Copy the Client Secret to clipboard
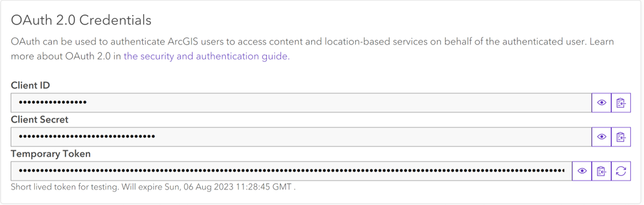The height and width of the screenshot is (205, 644). [x=621, y=137]
